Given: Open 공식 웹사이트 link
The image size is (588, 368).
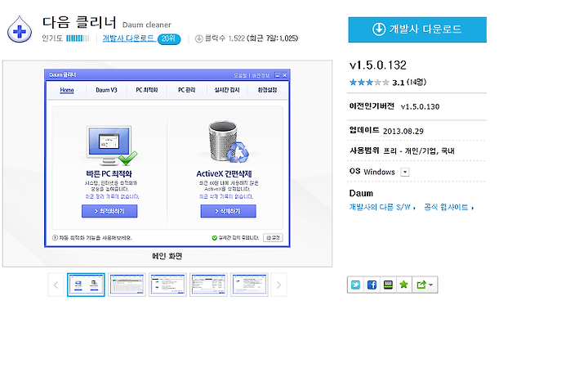Looking at the screenshot, I should pyautogui.click(x=448, y=207).
